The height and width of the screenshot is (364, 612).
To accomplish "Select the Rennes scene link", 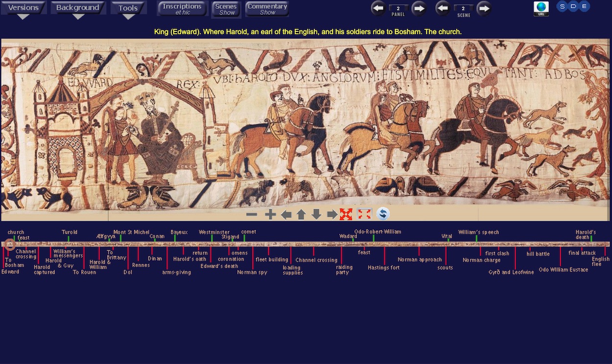I will 141,265.
